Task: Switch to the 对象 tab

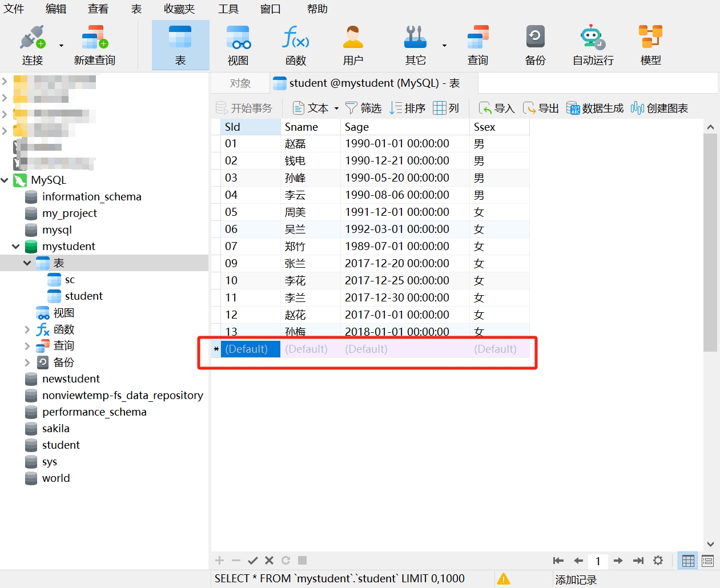Action: click(x=240, y=83)
